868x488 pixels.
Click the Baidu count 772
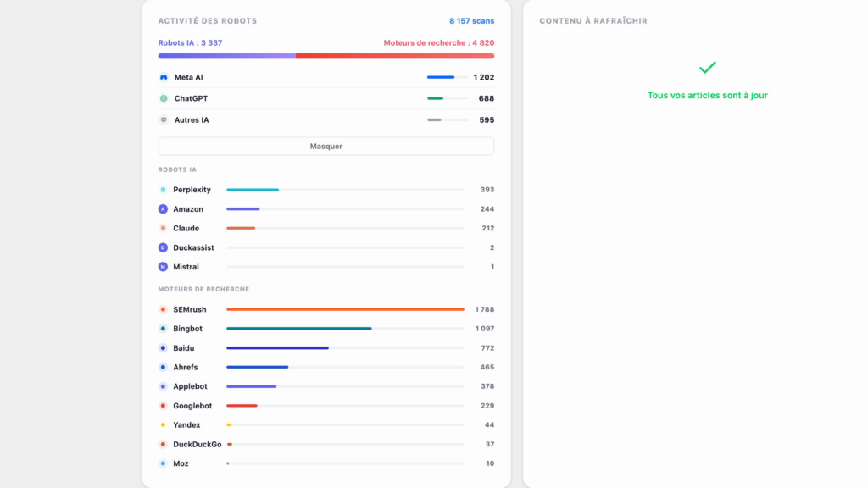coord(487,348)
